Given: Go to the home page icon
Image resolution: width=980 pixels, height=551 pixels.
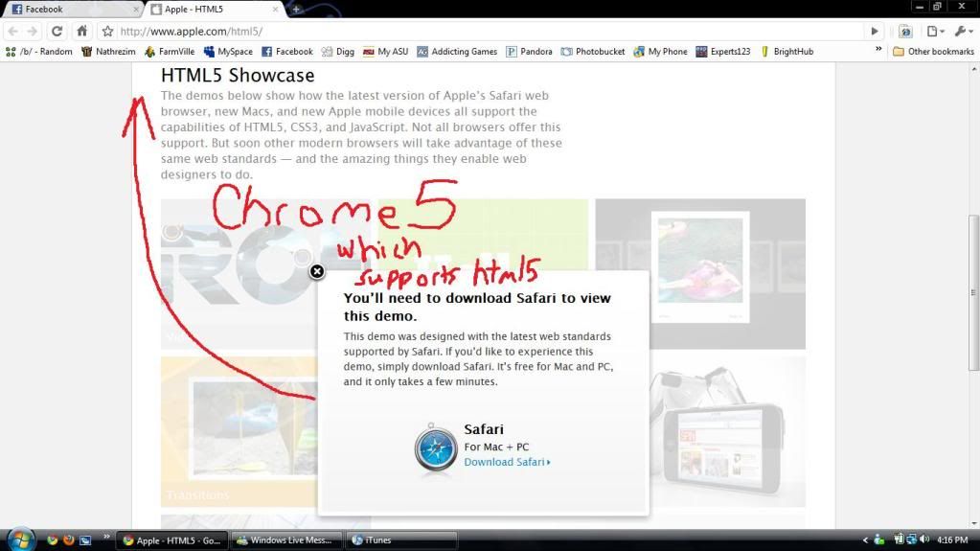Looking at the screenshot, I should pos(82,31).
